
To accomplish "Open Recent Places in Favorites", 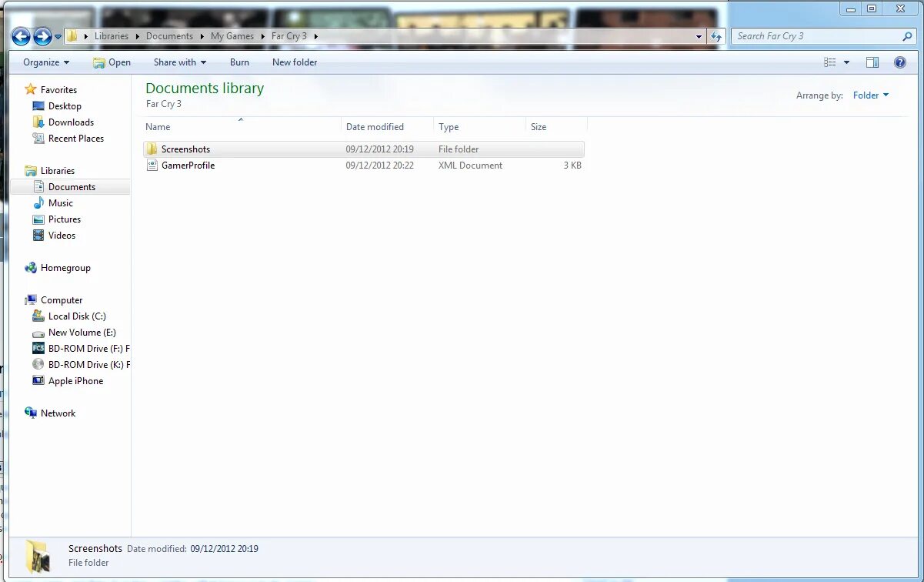I will coord(75,139).
